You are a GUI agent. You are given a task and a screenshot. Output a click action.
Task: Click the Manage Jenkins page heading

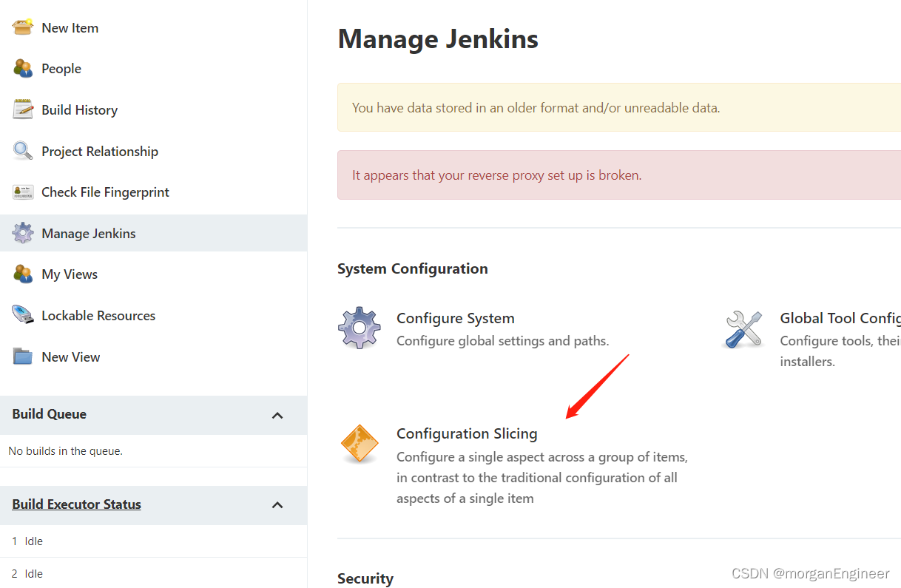(438, 39)
